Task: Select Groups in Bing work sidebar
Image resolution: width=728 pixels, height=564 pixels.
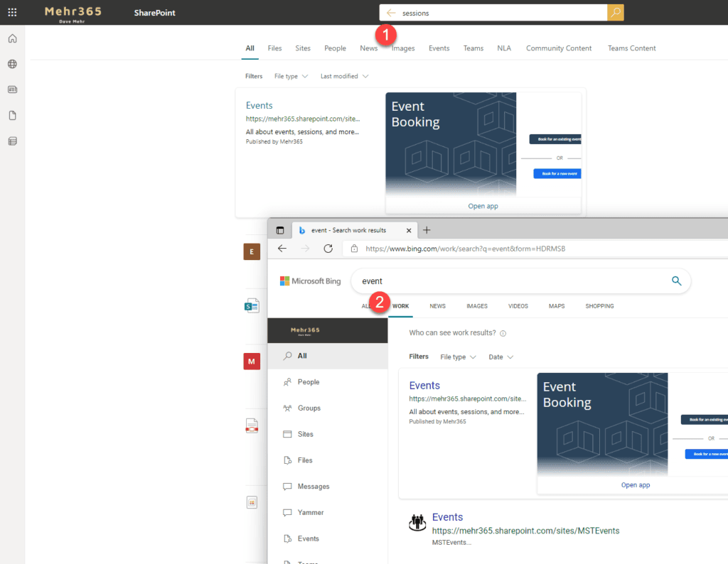Action: [x=328, y=408]
